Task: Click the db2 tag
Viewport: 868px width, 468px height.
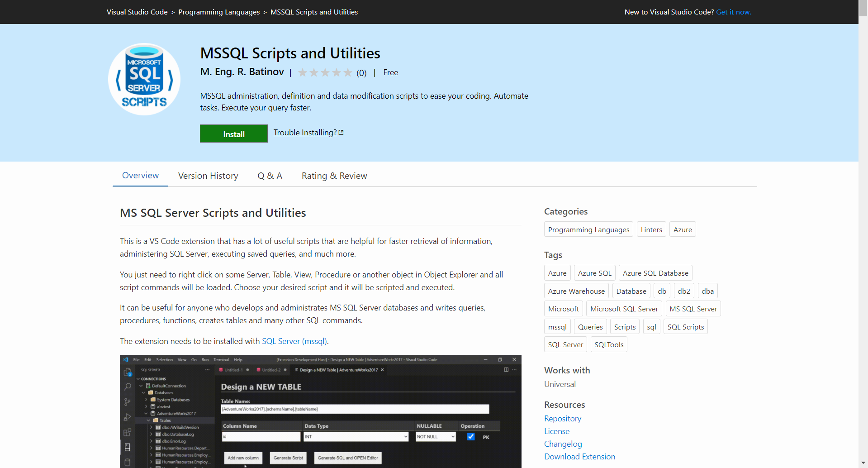Action: point(684,291)
